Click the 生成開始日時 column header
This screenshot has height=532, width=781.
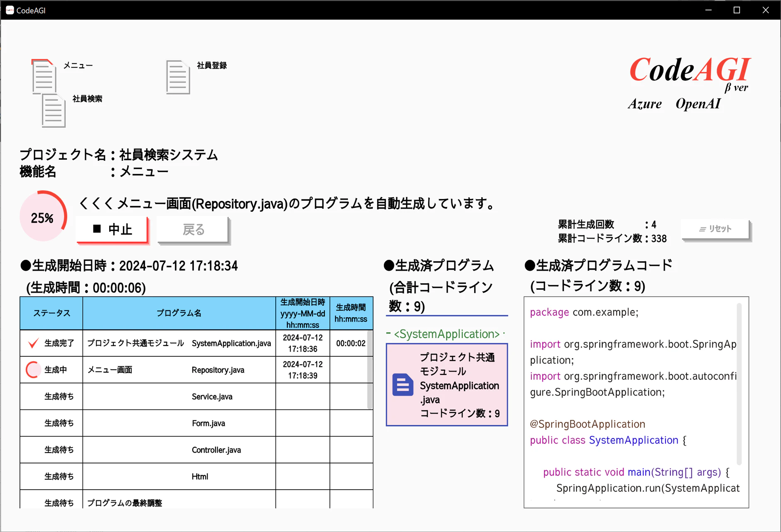(303, 313)
